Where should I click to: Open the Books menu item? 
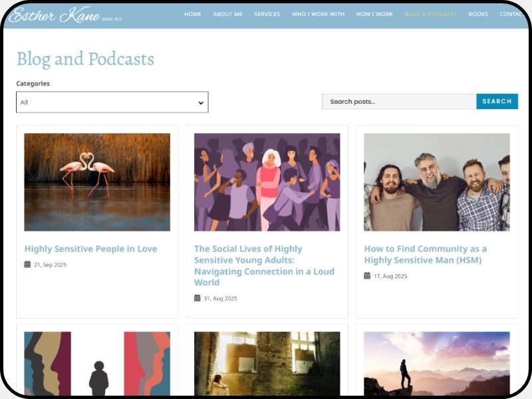[477, 14]
